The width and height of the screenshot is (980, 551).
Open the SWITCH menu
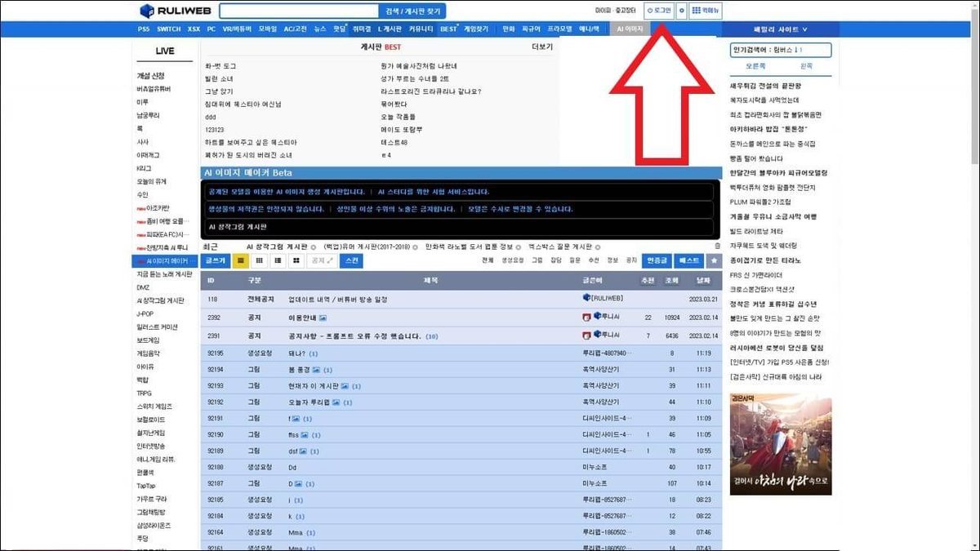[x=169, y=29]
